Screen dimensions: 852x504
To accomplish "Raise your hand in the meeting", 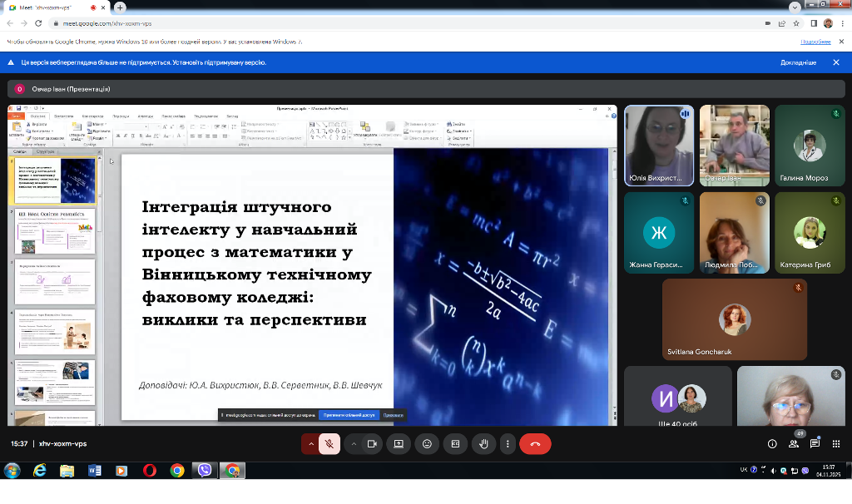I will coord(483,444).
